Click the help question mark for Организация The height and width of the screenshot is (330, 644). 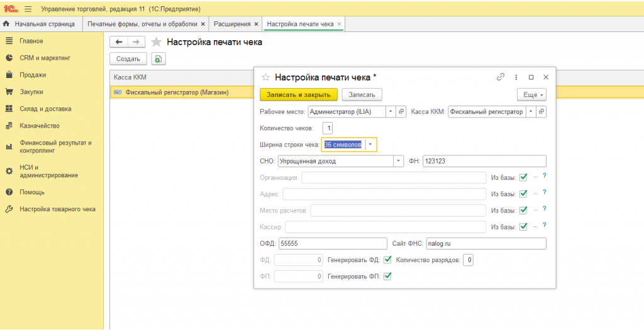click(x=545, y=175)
